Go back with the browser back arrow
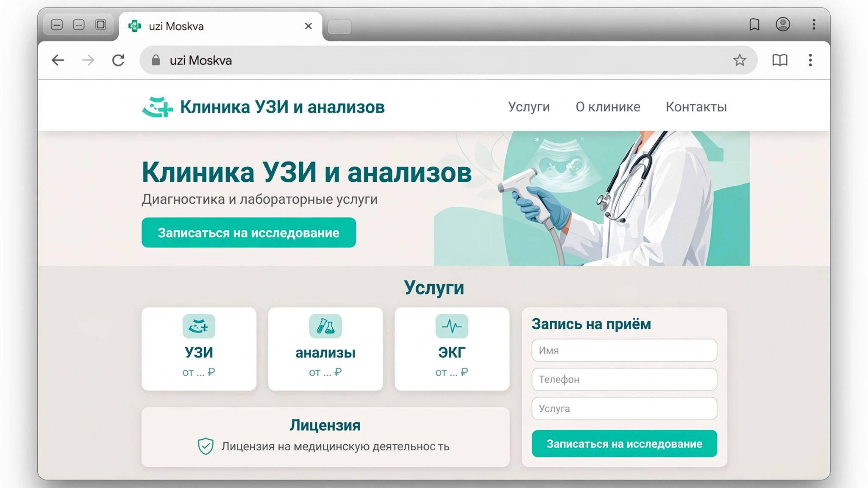 coord(58,60)
